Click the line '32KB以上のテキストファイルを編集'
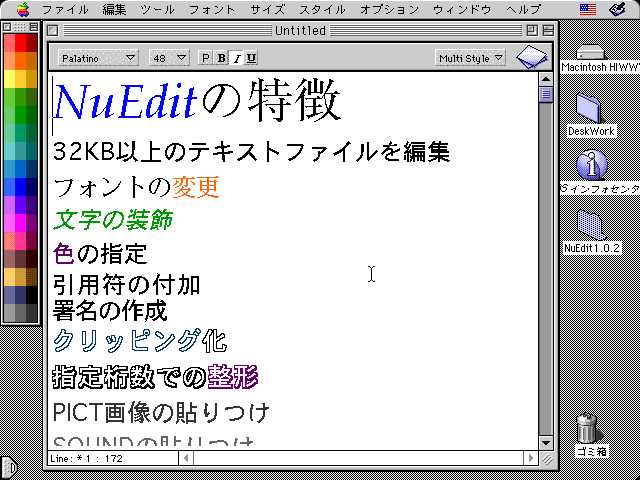640x480 pixels. 251,151
